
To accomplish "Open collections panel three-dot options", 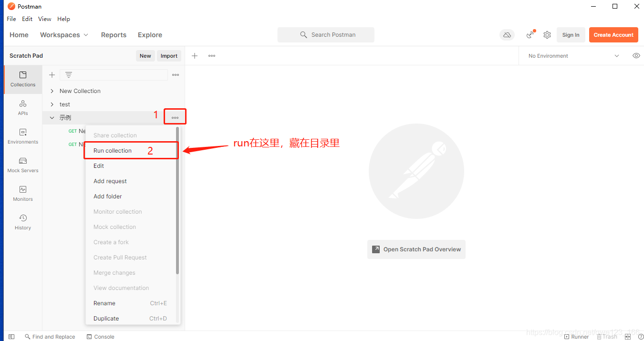I will [x=176, y=75].
